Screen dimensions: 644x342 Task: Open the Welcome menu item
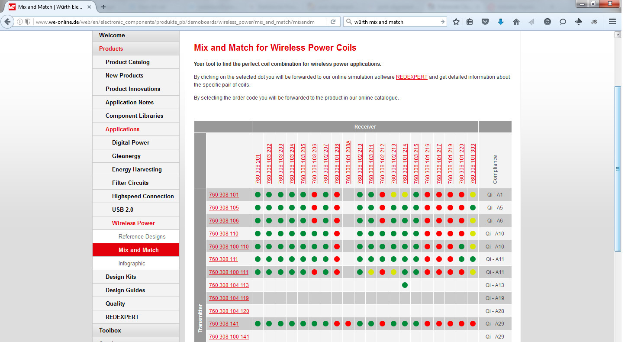(136, 35)
